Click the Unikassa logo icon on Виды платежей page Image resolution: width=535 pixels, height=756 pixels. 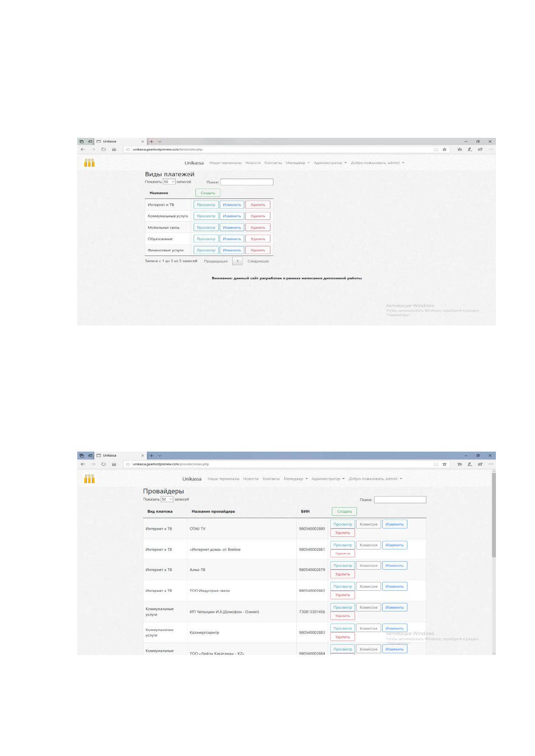(89, 163)
